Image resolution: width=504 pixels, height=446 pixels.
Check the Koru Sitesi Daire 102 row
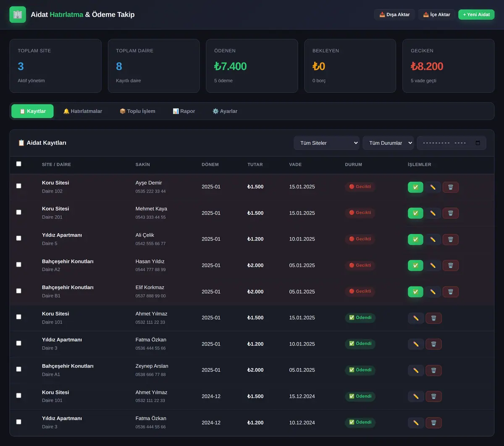(x=18, y=186)
